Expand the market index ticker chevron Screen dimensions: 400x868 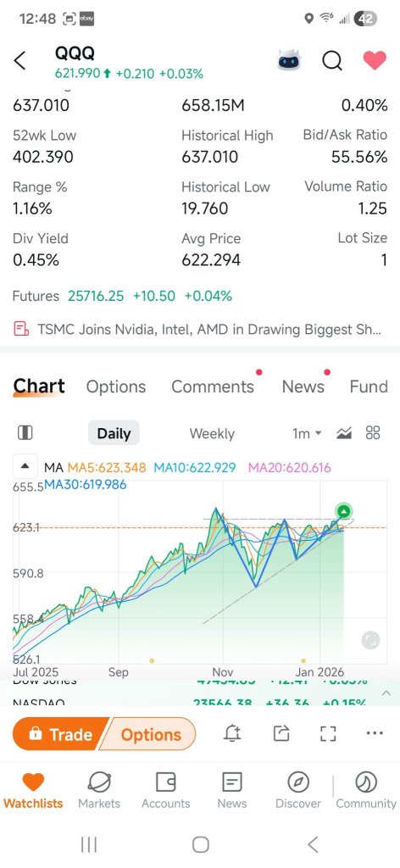pos(386,693)
